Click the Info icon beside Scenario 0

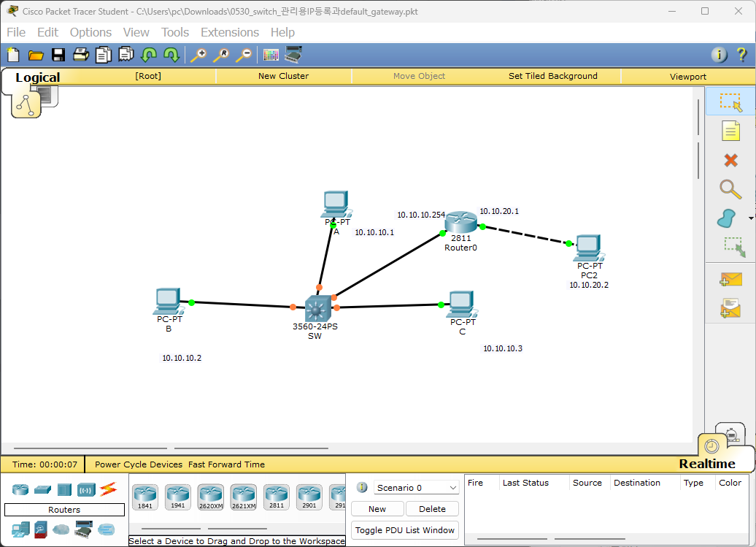pyautogui.click(x=362, y=487)
